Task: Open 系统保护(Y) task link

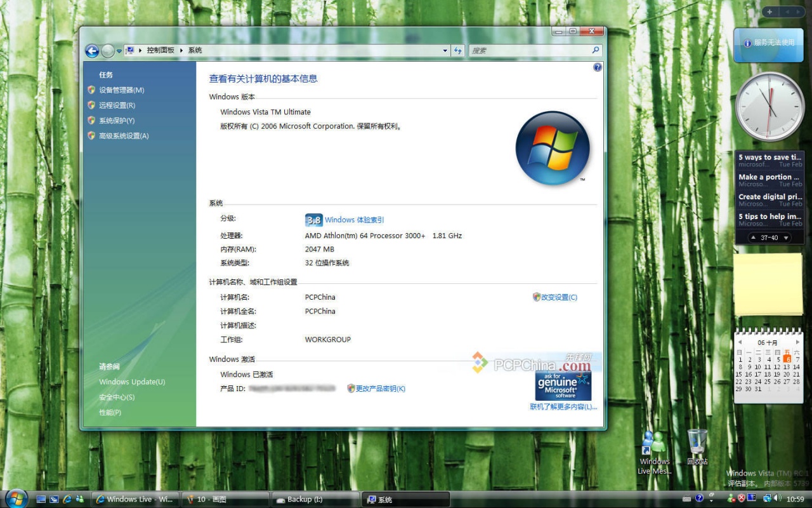Action: coord(117,121)
